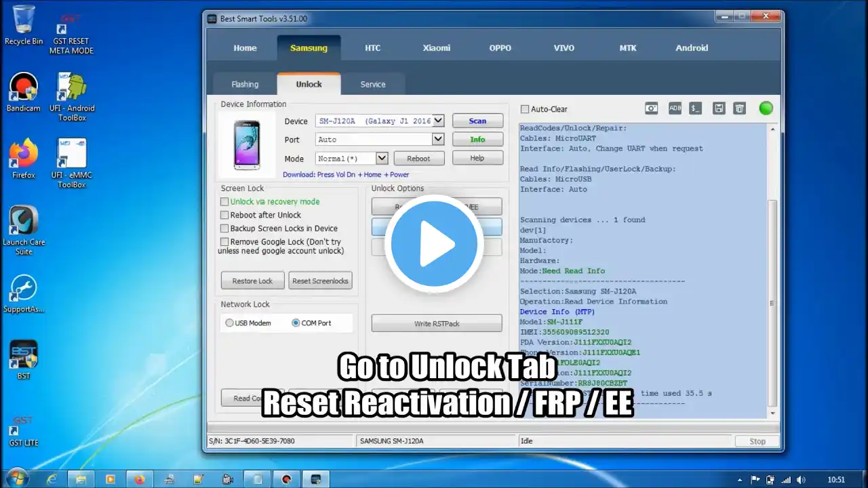Click the Galaxy phone thumbnail image
Image resolution: width=868 pixels, height=488 pixels.
click(246, 144)
